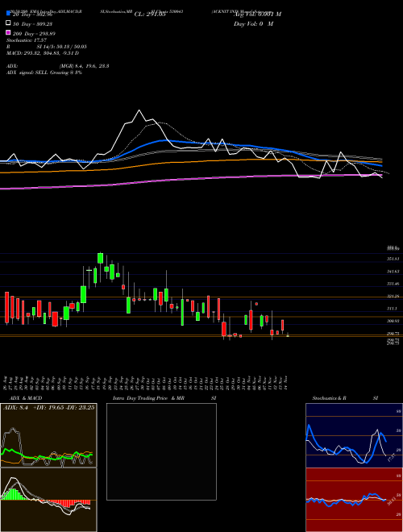
Task: Click the peak of the white moving-average line
Action: click(x=139, y=110)
